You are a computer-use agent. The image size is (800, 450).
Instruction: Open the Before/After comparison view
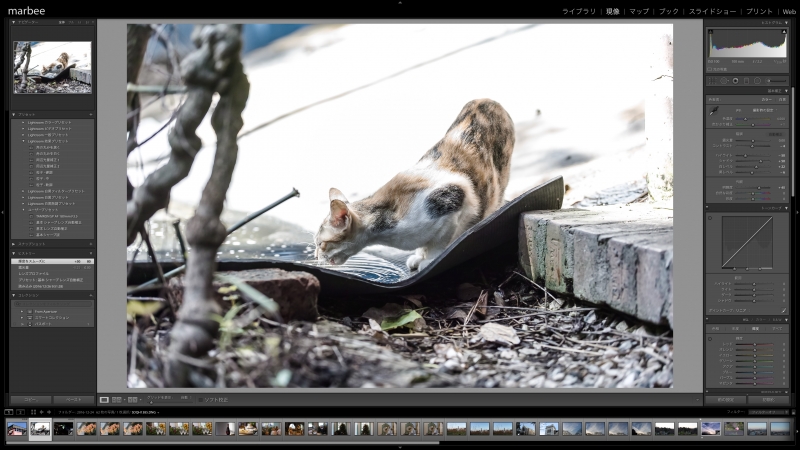[117, 399]
